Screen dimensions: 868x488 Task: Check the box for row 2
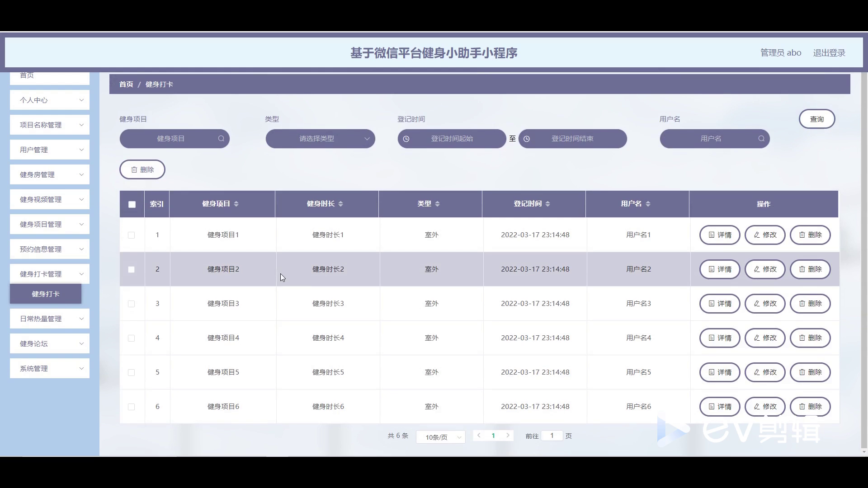[x=131, y=269]
